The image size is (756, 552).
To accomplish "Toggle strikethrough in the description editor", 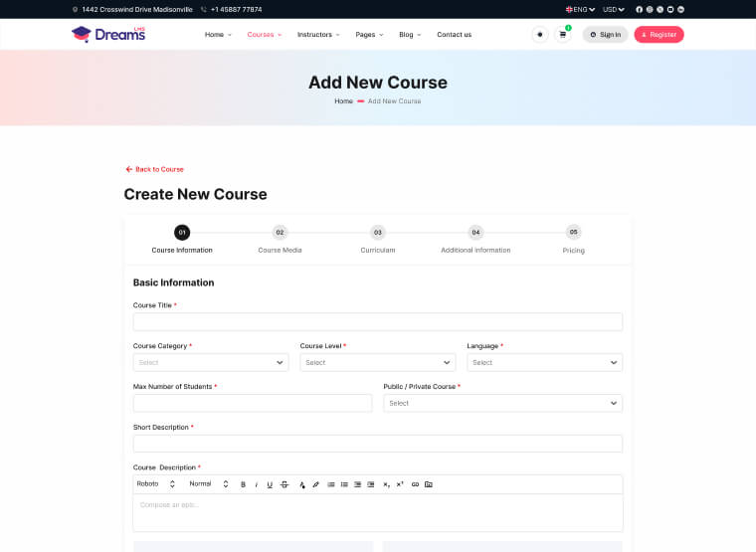I will click(284, 484).
